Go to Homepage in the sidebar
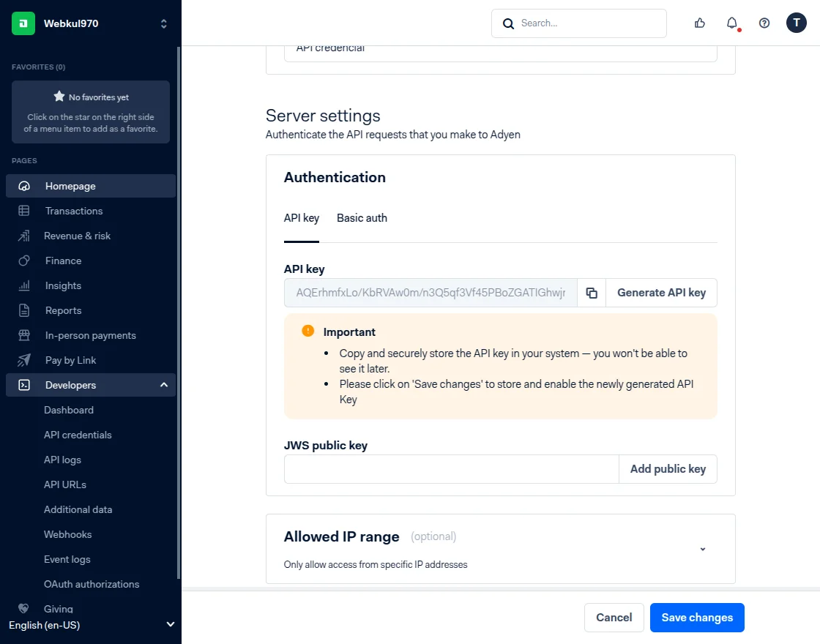This screenshot has height=644, width=820. pos(91,186)
